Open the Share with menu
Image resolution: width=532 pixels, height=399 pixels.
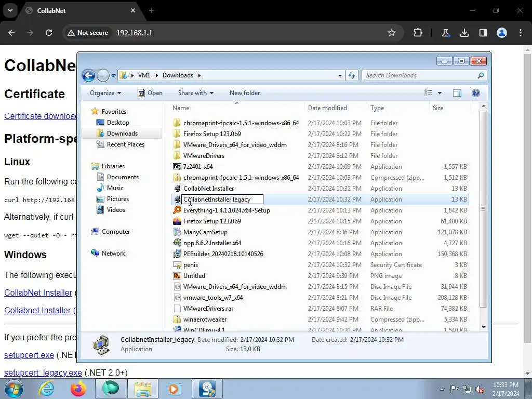click(196, 93)
